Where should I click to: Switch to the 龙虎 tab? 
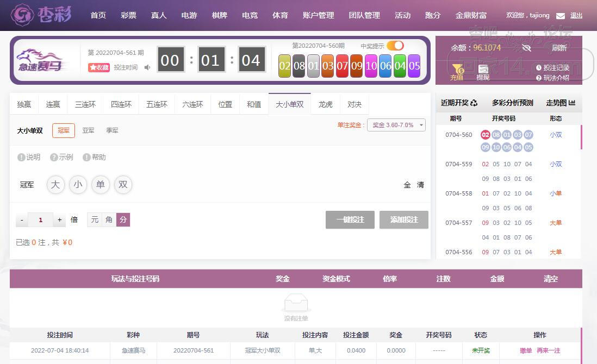[325, 104]
